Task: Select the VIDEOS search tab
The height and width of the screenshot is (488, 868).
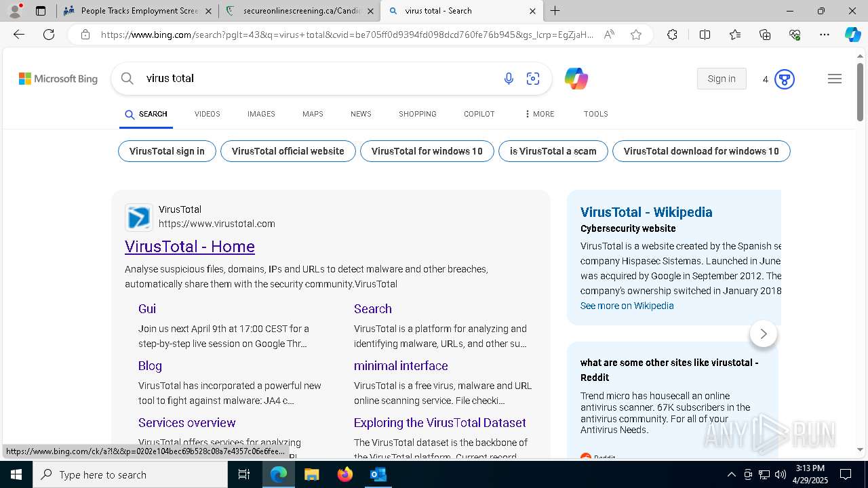Action: pyautogui.click(x=208, y=114)
